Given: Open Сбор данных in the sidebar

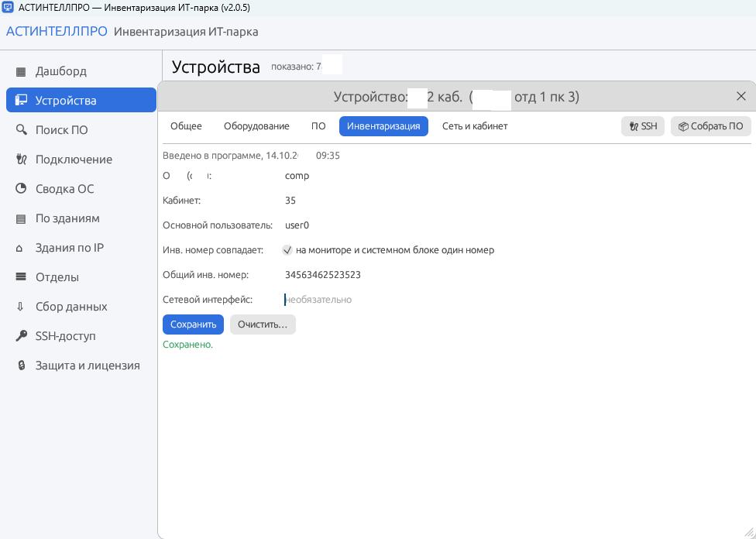Looking at the screenshot, I should [x=81, y=307].
